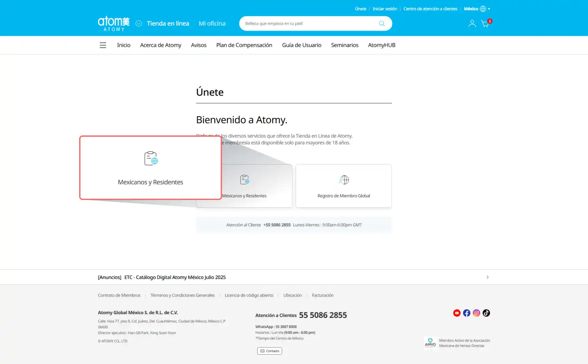Click the Atomy logo

click(114, 24)
